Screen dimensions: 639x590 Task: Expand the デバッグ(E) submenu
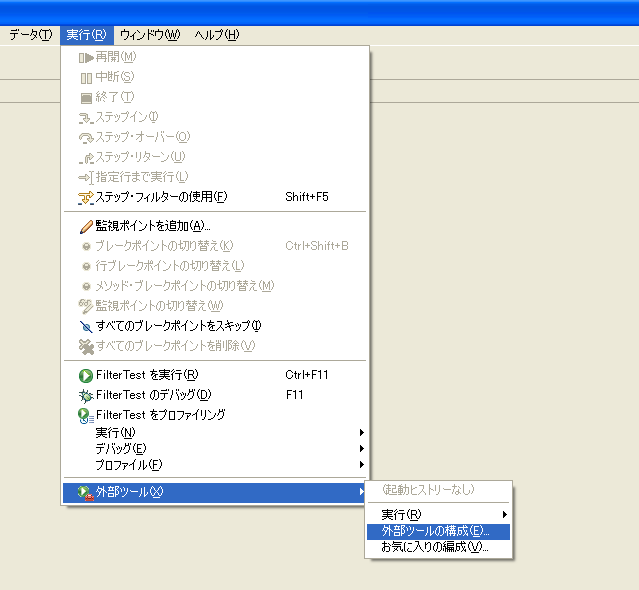tap(120, 449)
